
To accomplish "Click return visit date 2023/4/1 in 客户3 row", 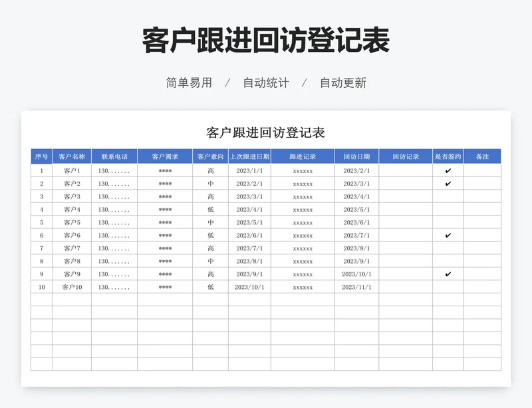I will [356, 196].
